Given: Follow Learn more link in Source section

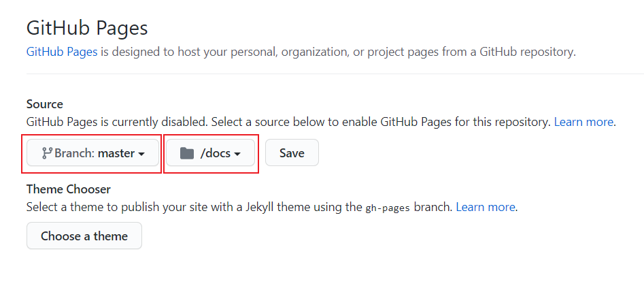Looking at the screenshot, I should pos(583,122).
